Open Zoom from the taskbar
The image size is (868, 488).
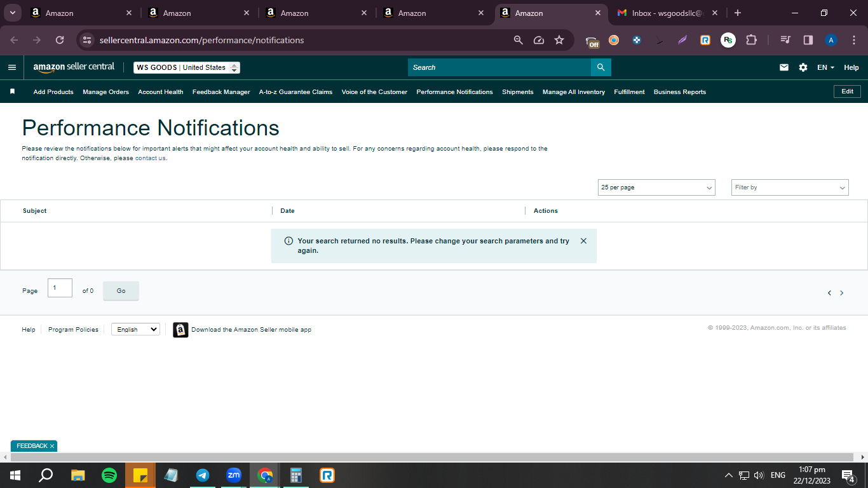click(234, 475)
